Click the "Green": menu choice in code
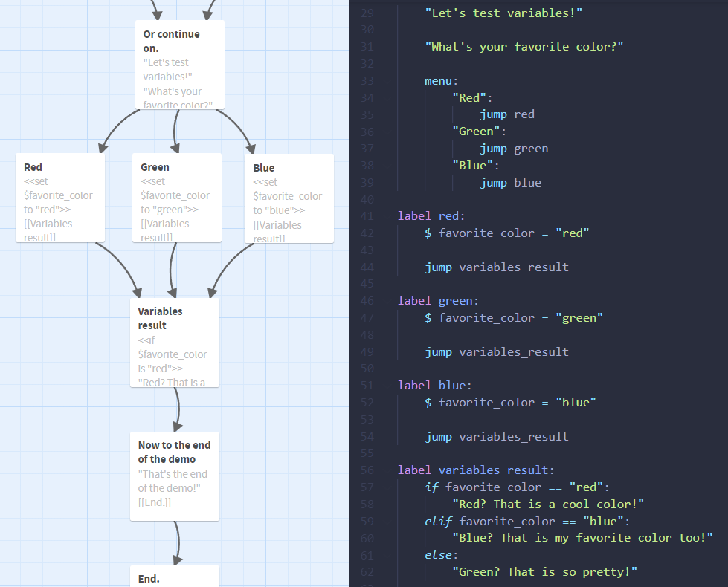This screenshot has width=728, height=587. (479, 132)
